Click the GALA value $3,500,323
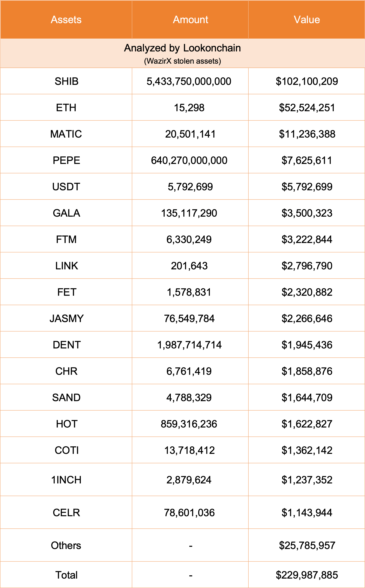Viewport: 365px width, 588px height. tap(307, 213)
